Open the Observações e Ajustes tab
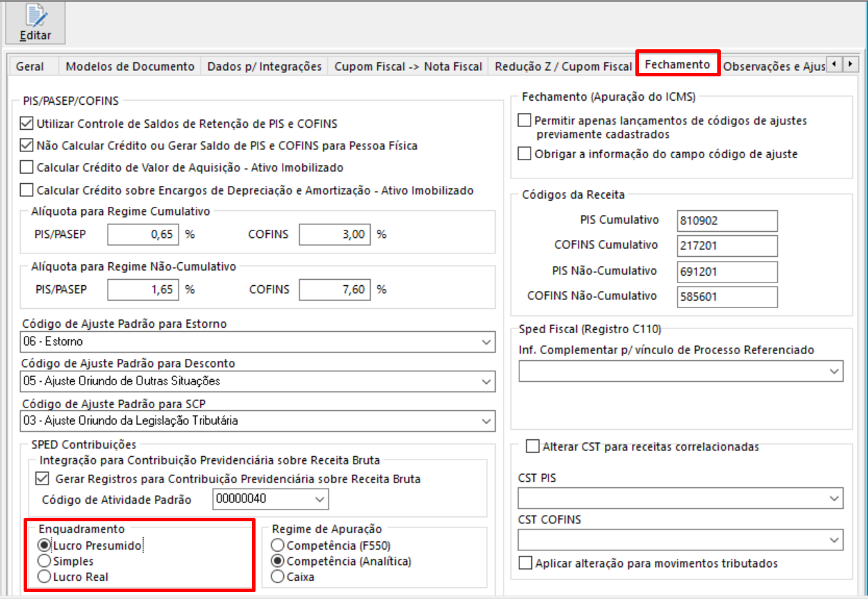The image size is (868, 599). tap(774, 67)
